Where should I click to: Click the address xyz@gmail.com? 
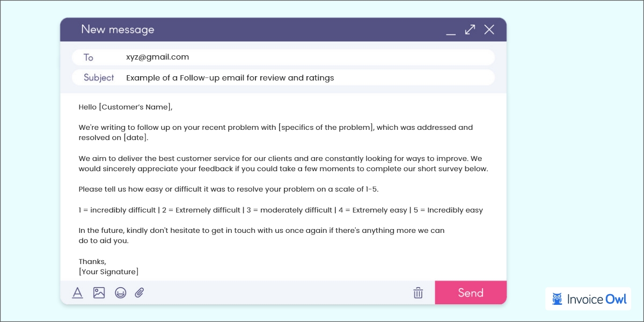[x=158, y=57]
